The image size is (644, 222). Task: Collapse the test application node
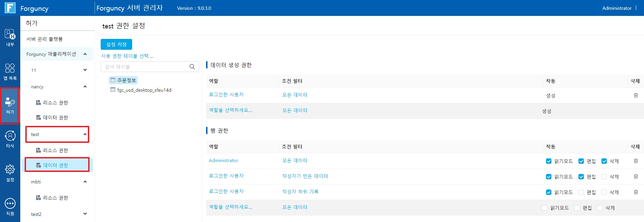click(x=85, y=134)
